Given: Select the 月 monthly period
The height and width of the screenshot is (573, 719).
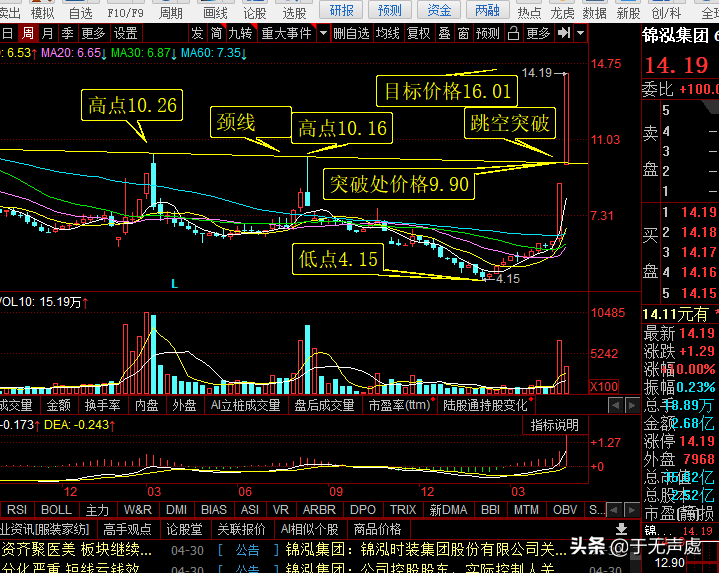Looking at the screenshot, I should click(x=47, y=33).
